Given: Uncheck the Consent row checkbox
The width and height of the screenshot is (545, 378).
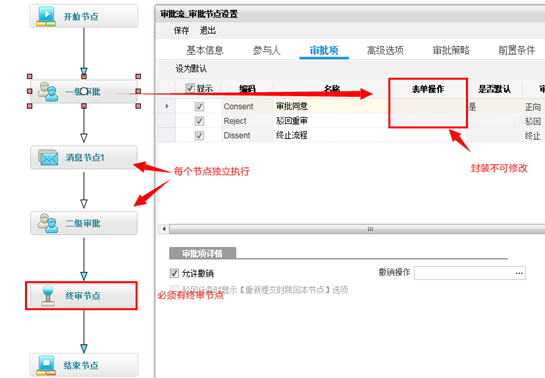Looking at the screenshot, I should click(x=199, y=106).
